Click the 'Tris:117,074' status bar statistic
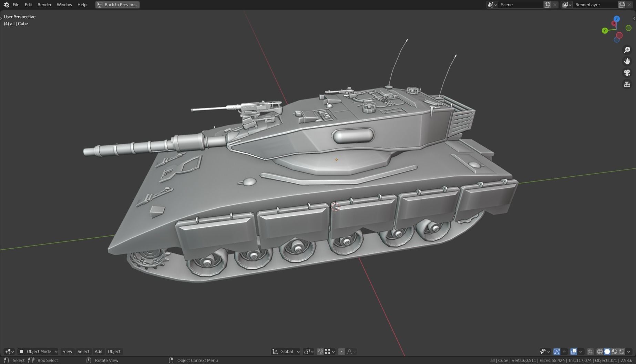Image resolution: width=636 pixels, height=364 pixels. (x=580, y=360)
